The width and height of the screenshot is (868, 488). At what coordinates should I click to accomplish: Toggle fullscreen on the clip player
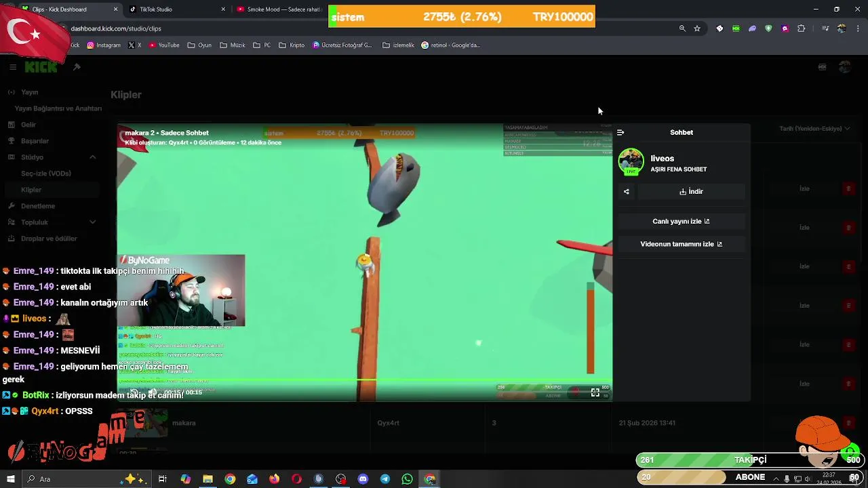click(x=595, y=392)
